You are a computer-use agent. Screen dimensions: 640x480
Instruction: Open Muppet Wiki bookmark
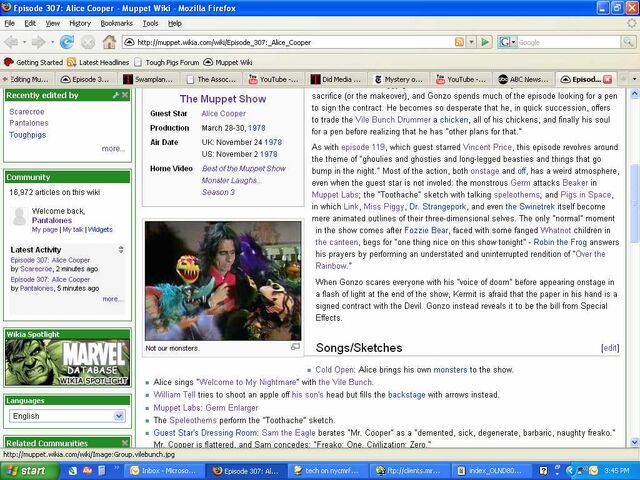click(x=228, y=62)
